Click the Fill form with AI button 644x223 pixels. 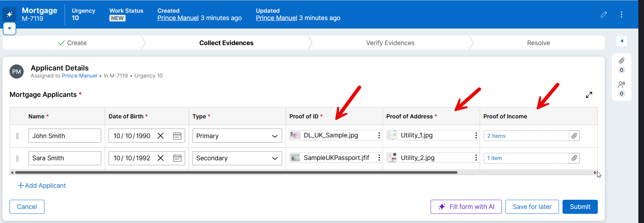466,207
